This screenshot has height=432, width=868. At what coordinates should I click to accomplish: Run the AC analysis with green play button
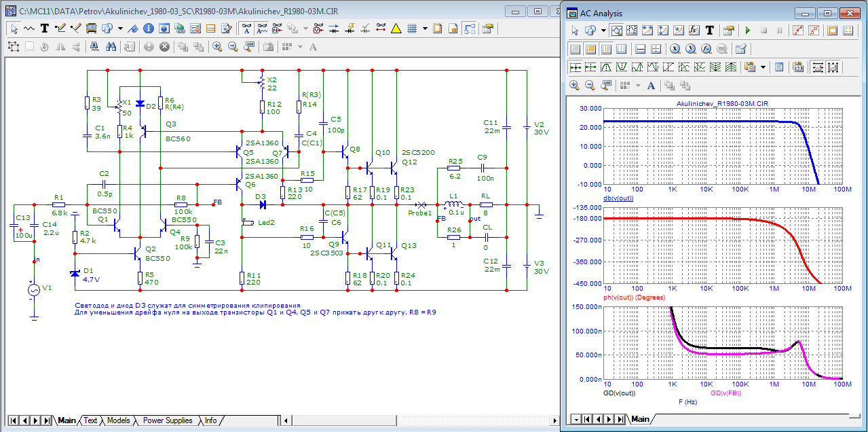(747, 31)
